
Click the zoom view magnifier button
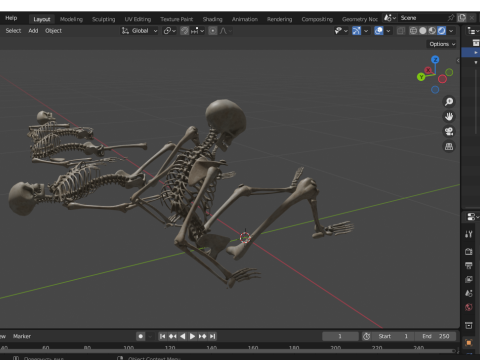[x=449, y=101]
